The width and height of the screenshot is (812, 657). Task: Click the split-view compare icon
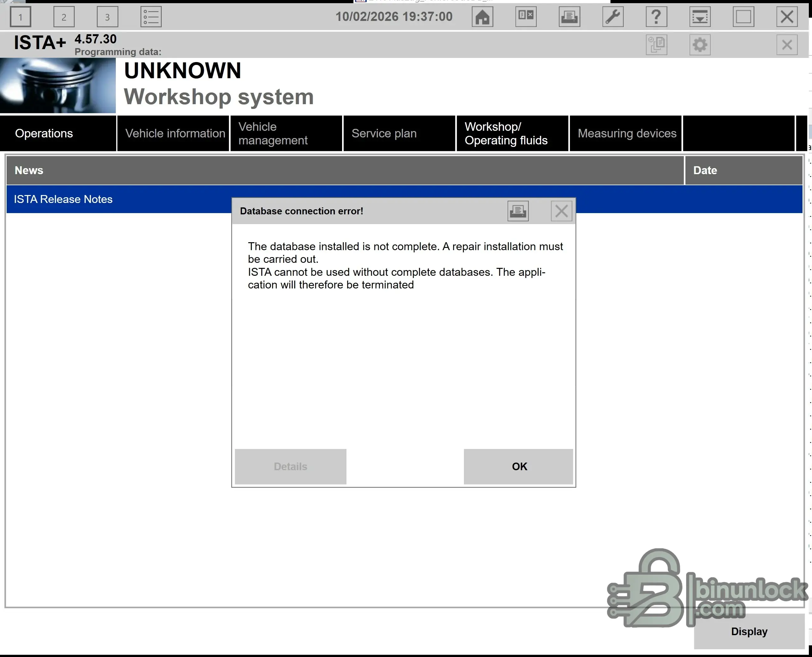click(526, 17)
